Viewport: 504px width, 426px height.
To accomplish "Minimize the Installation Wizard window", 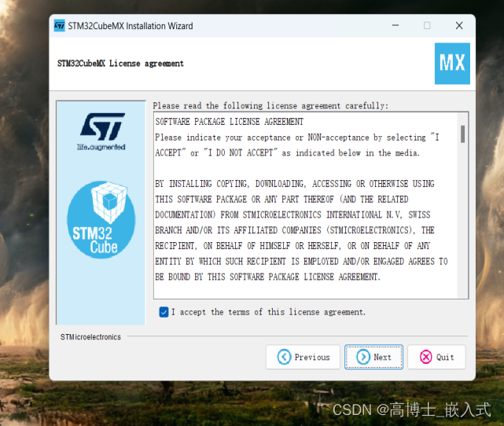I will (x=395, y=25).
